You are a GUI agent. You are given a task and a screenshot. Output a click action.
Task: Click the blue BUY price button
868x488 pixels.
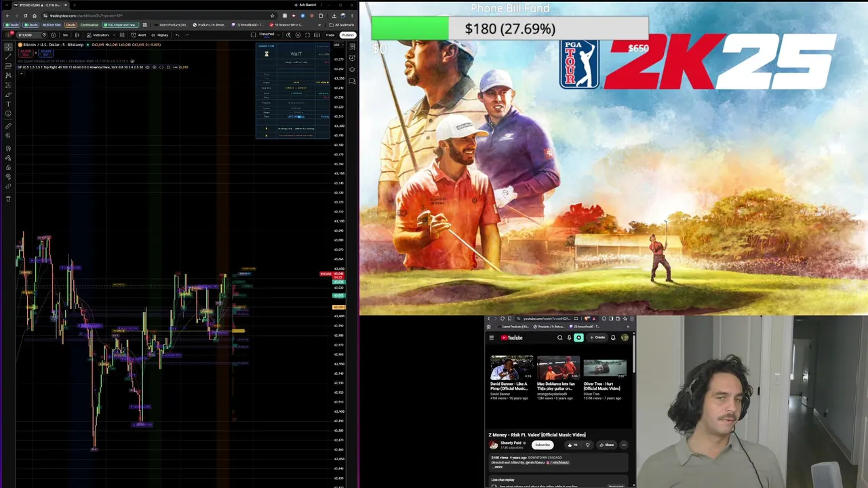pyautogui.click(x=47, y=52)
